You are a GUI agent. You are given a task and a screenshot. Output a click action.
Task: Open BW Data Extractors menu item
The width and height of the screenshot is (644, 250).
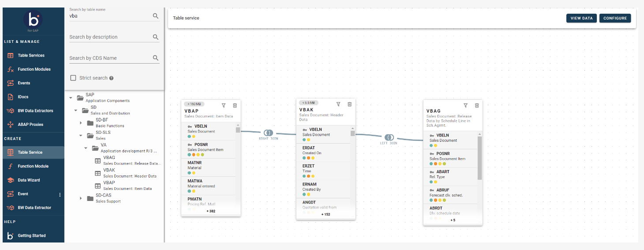pos(35,111)
